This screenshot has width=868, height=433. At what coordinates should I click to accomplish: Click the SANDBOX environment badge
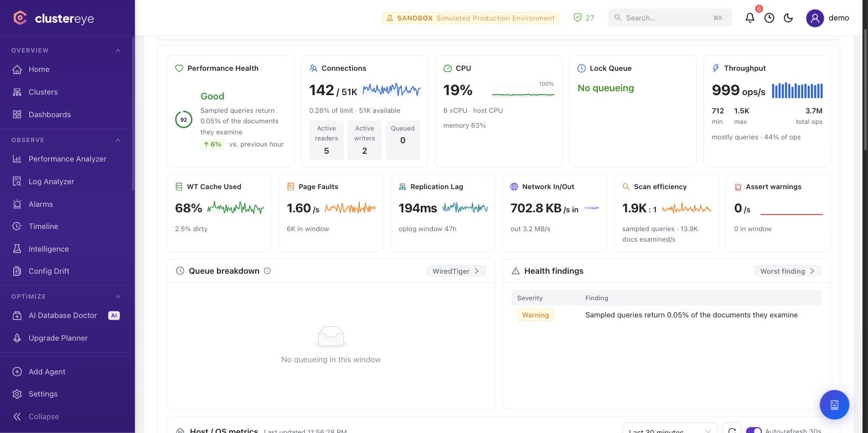click(471, 18)
